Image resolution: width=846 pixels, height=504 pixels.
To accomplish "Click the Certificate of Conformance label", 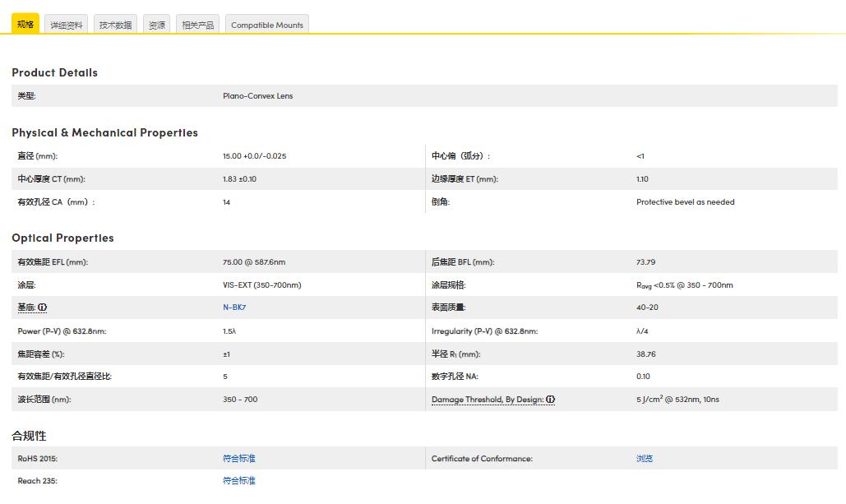I will (x=482, y=459).
